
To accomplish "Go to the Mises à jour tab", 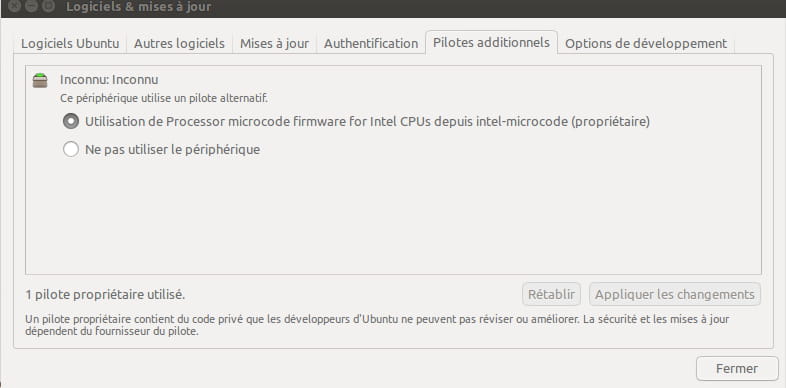I will (274, 44).
